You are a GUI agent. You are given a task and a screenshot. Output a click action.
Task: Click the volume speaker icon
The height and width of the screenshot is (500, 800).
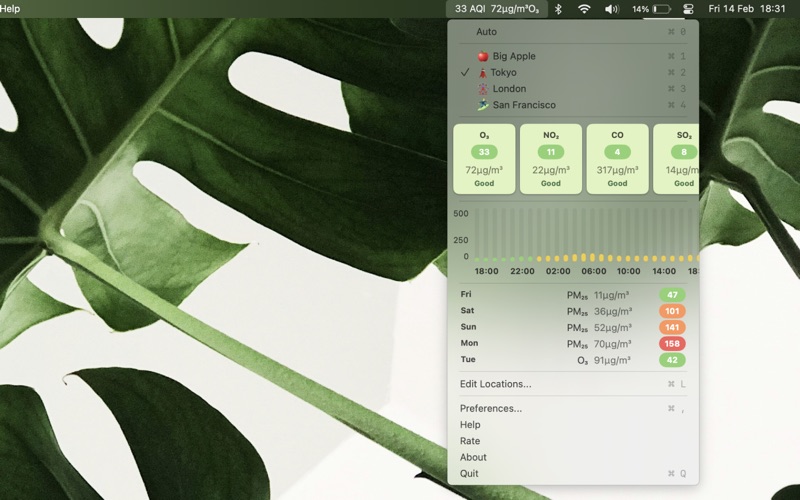611,9
